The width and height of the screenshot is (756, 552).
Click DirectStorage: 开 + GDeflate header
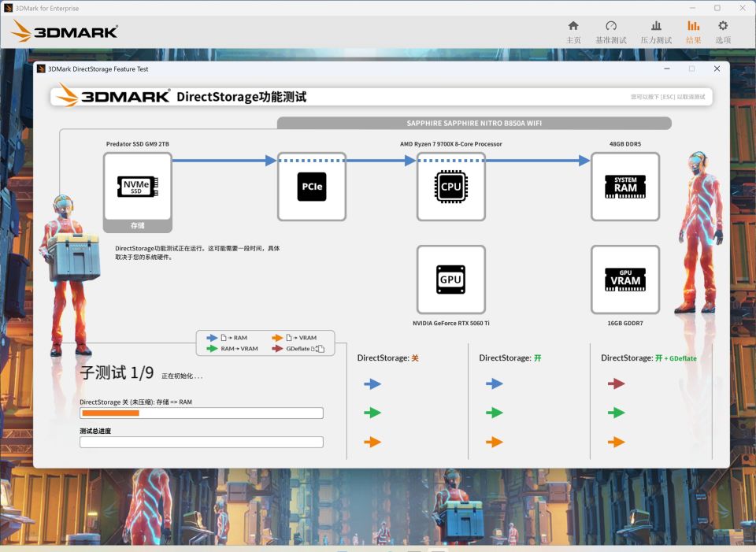click(648, 358)
